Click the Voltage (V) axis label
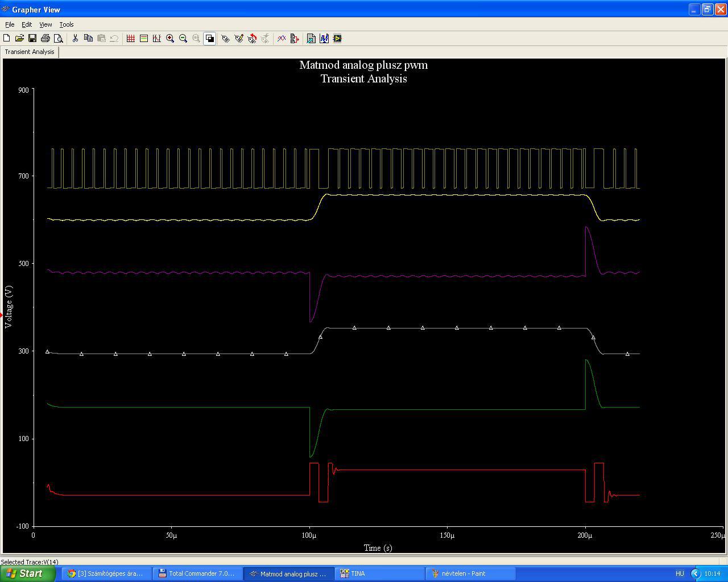This screenshot has height=582, width=728. coord(9,307)
